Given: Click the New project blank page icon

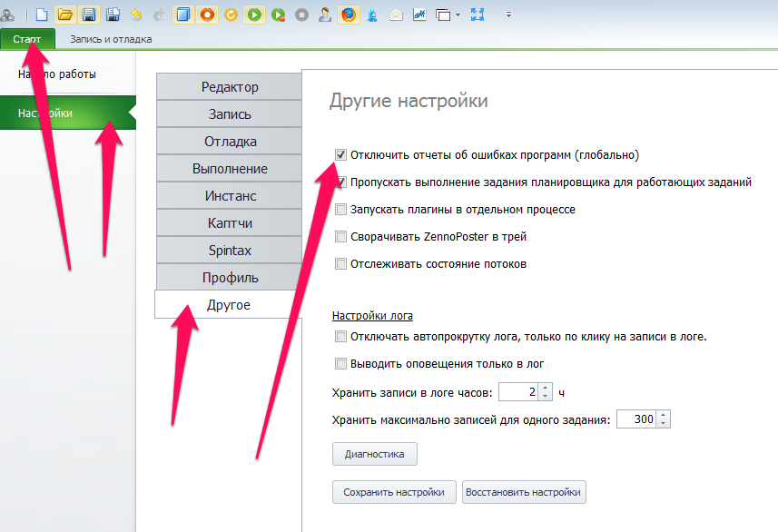Looking at the screenshot, I should click(42, 15).
